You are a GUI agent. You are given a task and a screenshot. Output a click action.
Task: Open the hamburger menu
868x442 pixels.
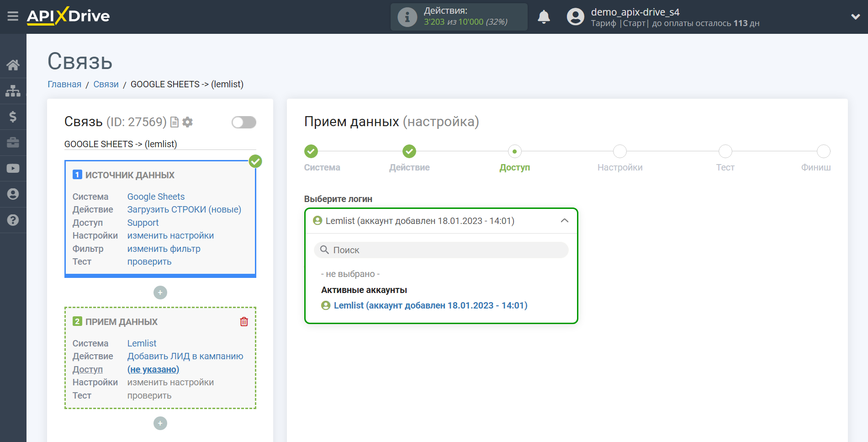[x=13, y=16]
